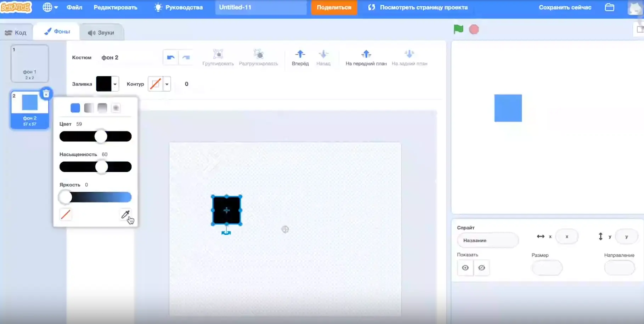
Task: Click the show sprite eye icon
Action: [465, 268]
